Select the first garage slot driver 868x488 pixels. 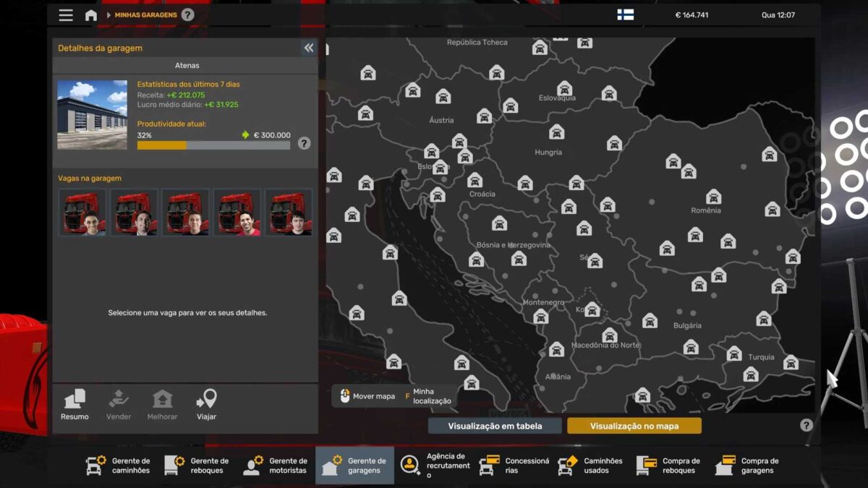(x=82, y=213)
